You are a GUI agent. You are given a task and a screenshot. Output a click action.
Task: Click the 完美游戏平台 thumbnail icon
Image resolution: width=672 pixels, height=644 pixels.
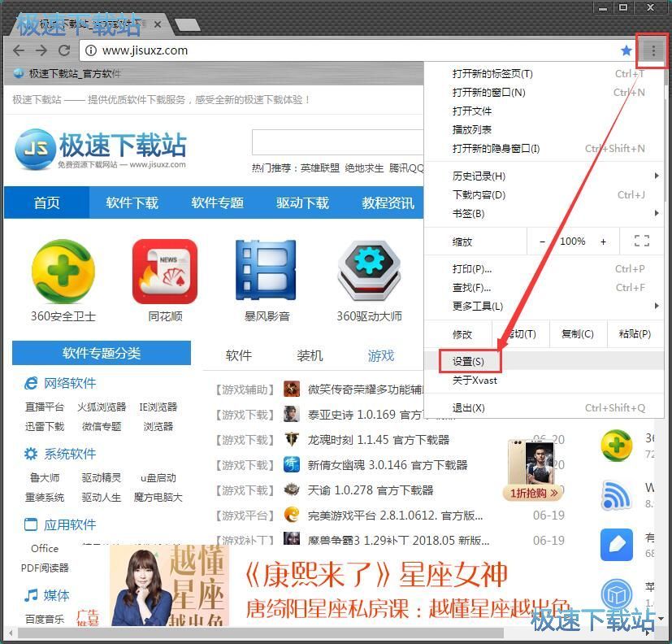click(292, 515)
